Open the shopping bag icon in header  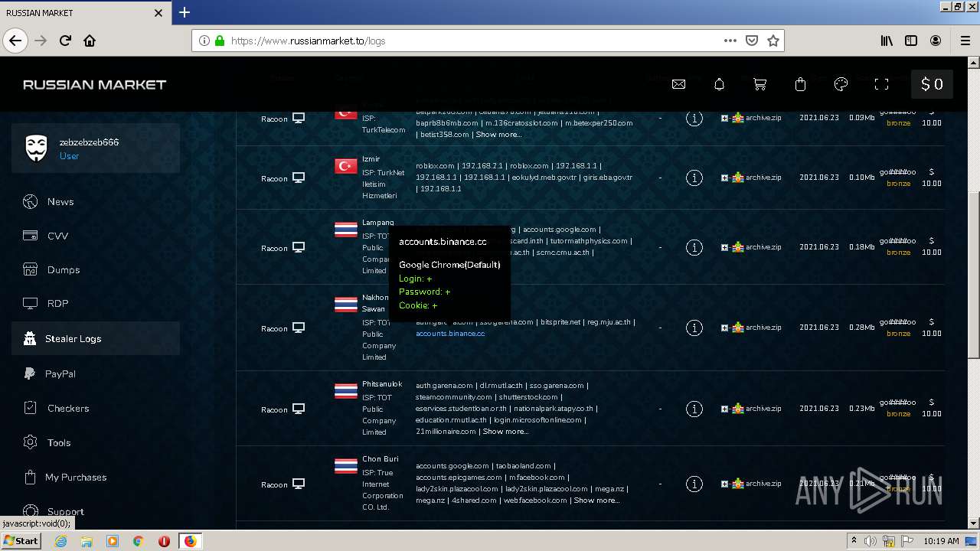tap(800, 84)
